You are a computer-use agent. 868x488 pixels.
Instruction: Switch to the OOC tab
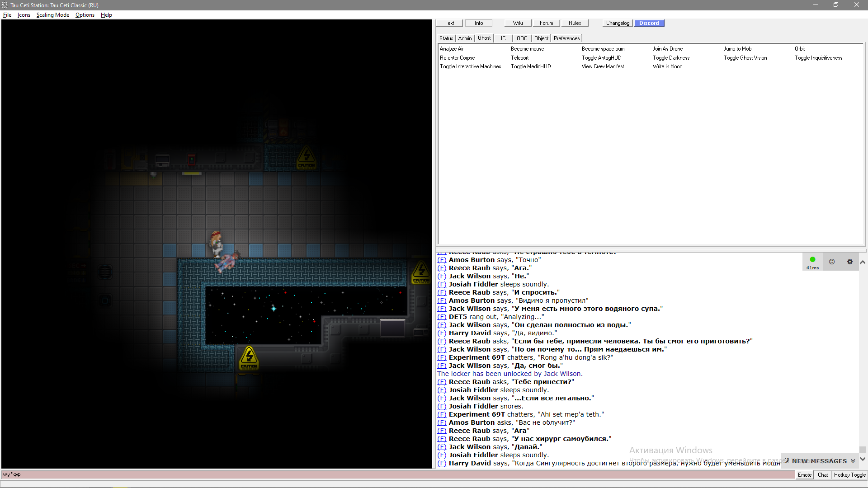(522, 38)
